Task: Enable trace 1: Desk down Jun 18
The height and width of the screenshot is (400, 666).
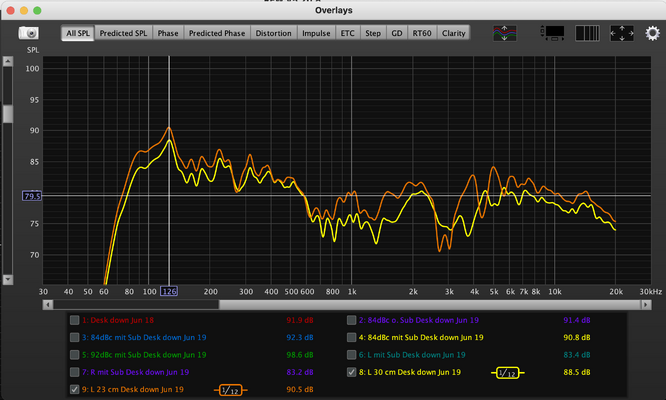Action: [x=74, y=320]
